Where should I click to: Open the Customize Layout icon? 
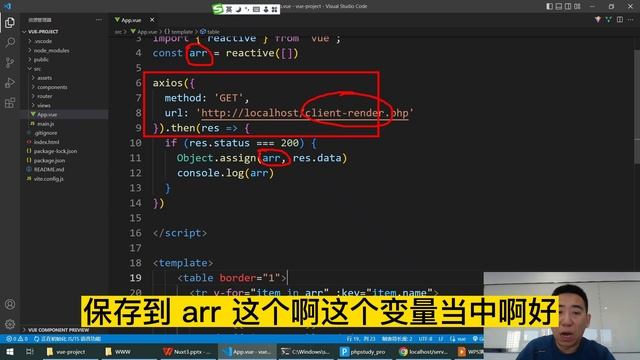click(x=577, y=6)
